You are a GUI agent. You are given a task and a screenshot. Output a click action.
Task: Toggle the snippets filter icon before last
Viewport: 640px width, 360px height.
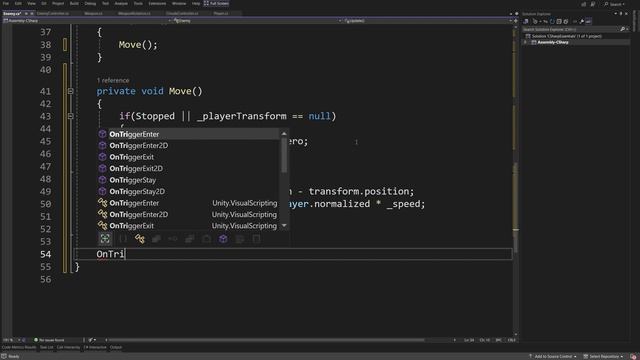point(240,239)
